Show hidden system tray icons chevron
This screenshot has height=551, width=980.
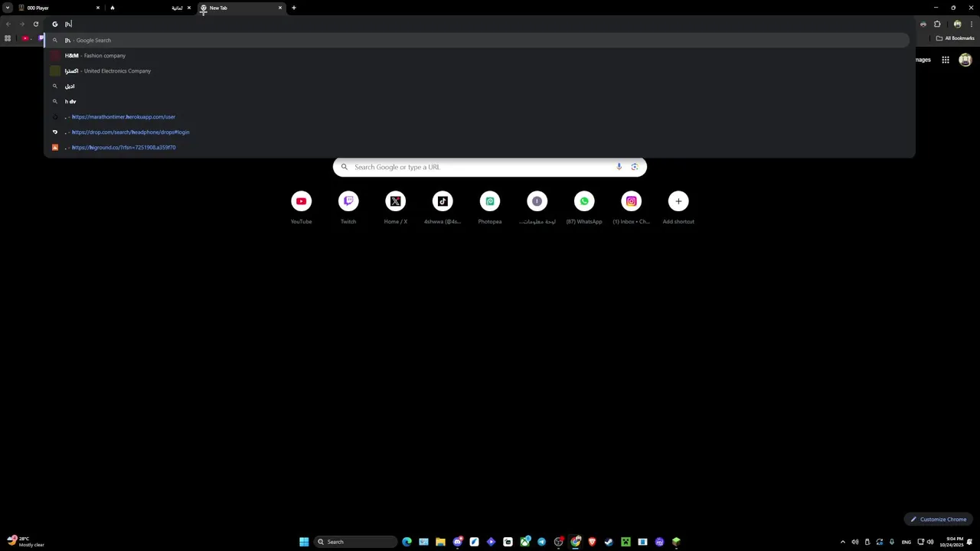843,542
